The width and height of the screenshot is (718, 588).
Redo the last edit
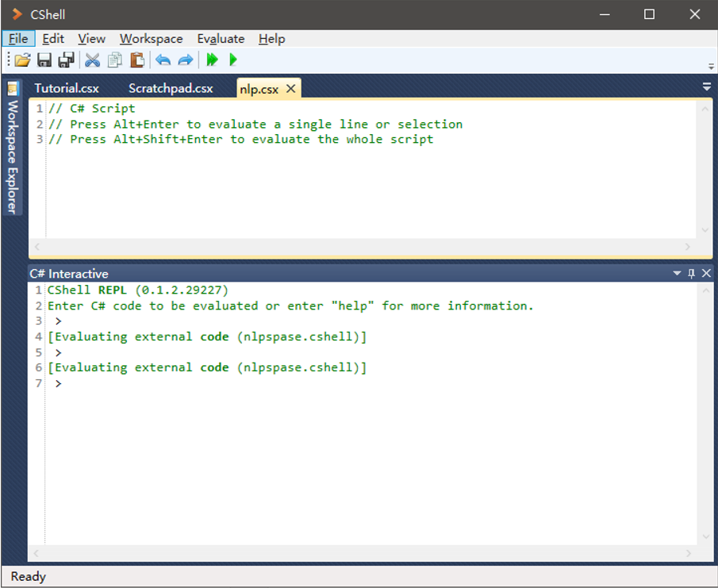pos(185,60)
